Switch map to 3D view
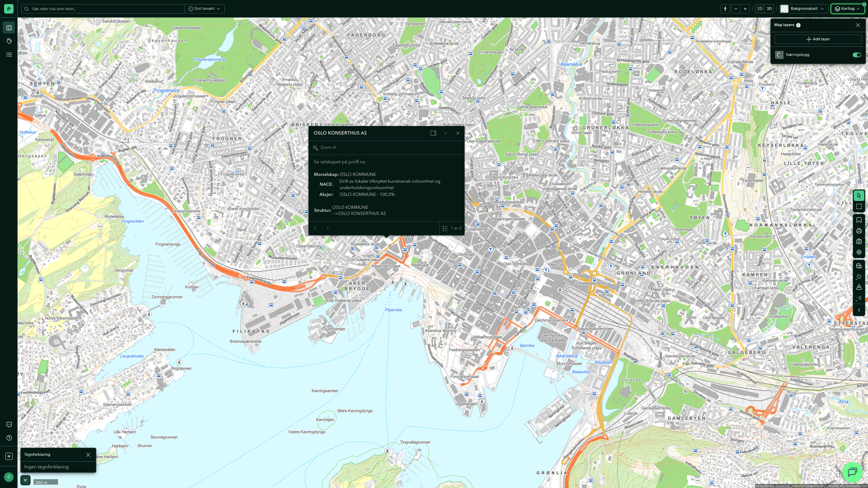 pos(769,9)
